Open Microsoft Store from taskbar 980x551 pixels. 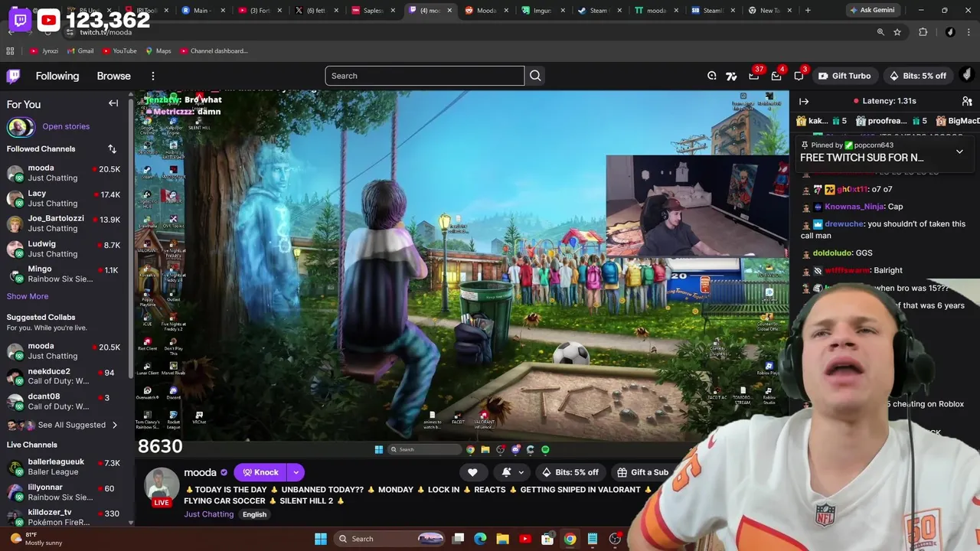tap(547, 539)
